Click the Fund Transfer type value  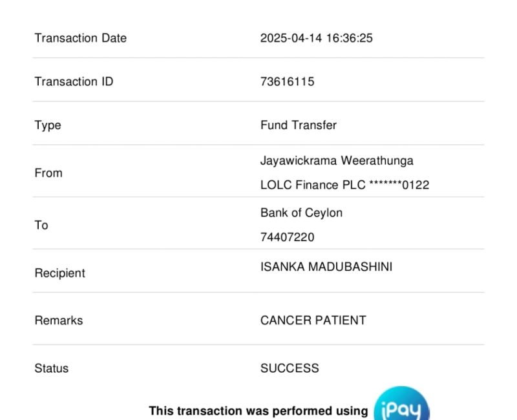click(298, 125)
